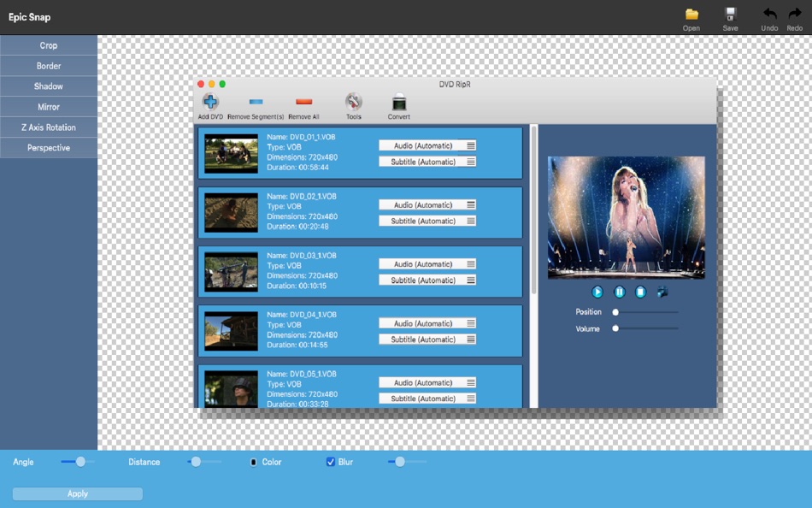Click the Remove All icon
Image resolution: width=812 pixels, height=508 pixels.
click(304, 103)
